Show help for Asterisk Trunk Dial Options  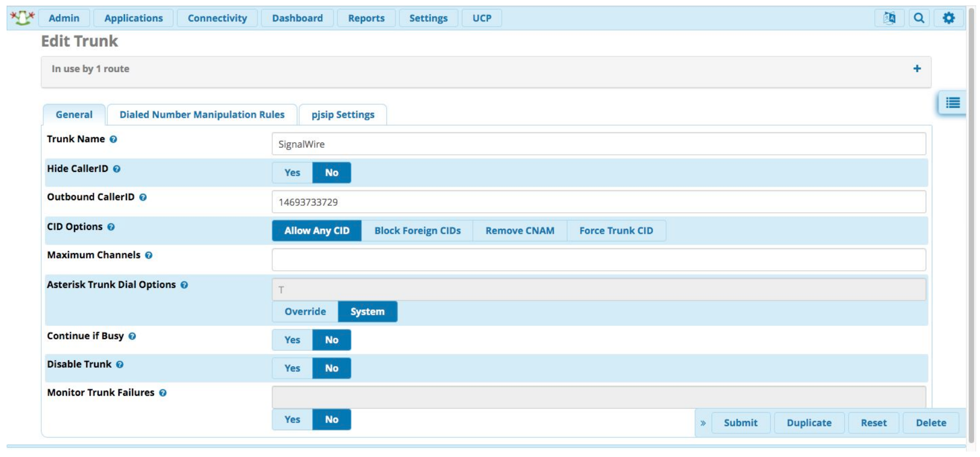[184, 285]
